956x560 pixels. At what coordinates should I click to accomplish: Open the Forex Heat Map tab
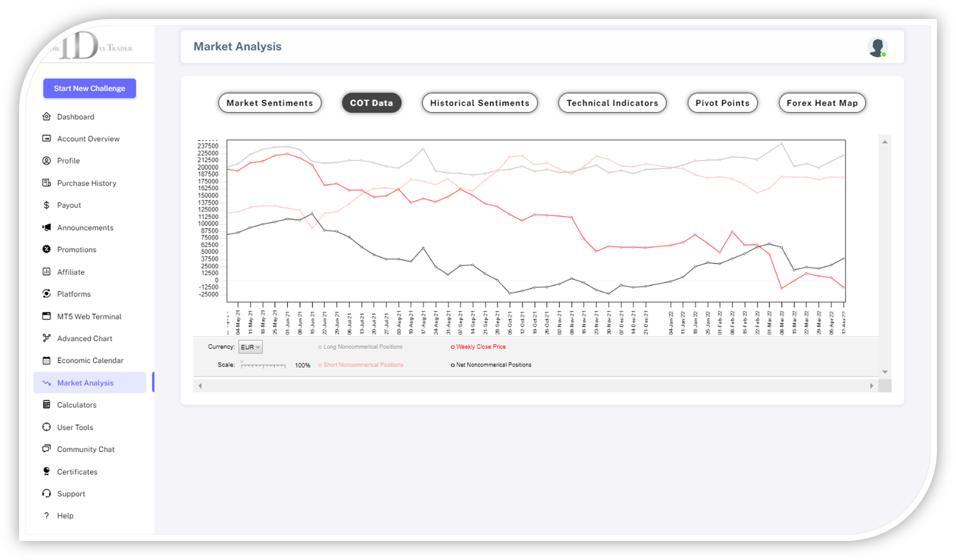click(822, 103)
